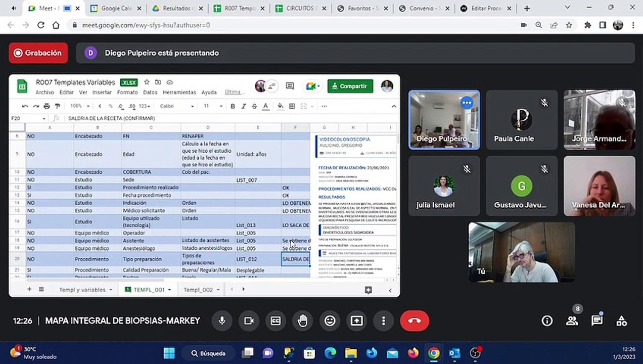Open 123 number format dropdown

pos(145,106)
